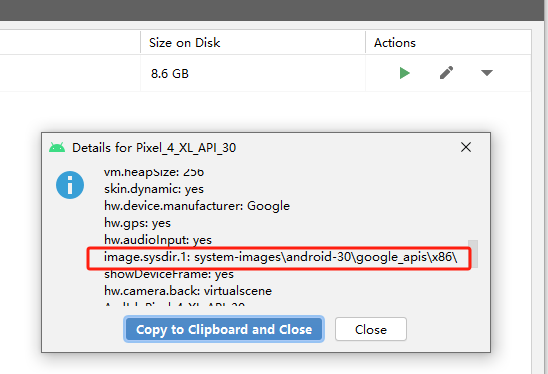This screenshot has height=374, width=548.
Task: Click the Android robot icon in dialog title
Action: coord(57,148)
